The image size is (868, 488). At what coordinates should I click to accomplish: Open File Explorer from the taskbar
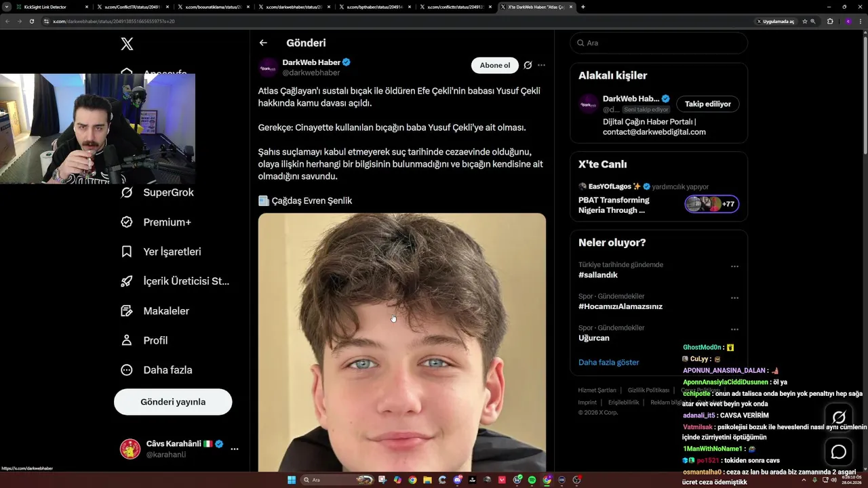tap(427, 480)
